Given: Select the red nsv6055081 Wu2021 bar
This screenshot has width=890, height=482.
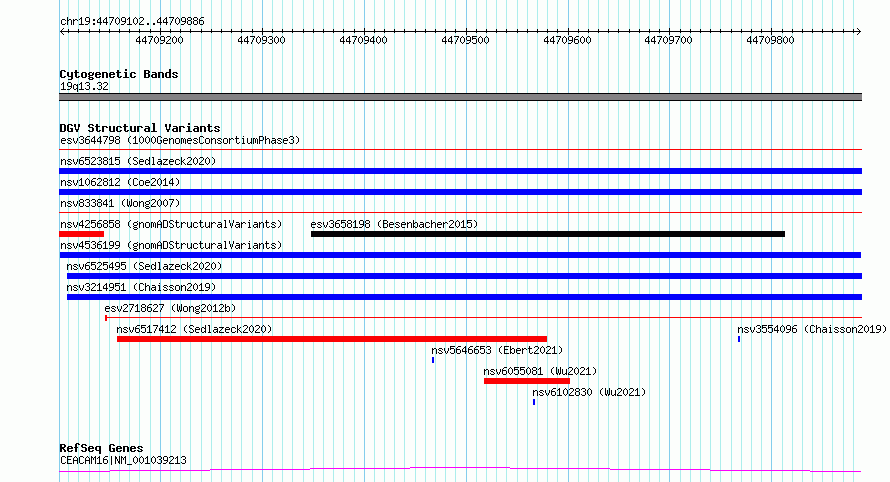Looking at the screenshot, I should [x=527, y=381].
